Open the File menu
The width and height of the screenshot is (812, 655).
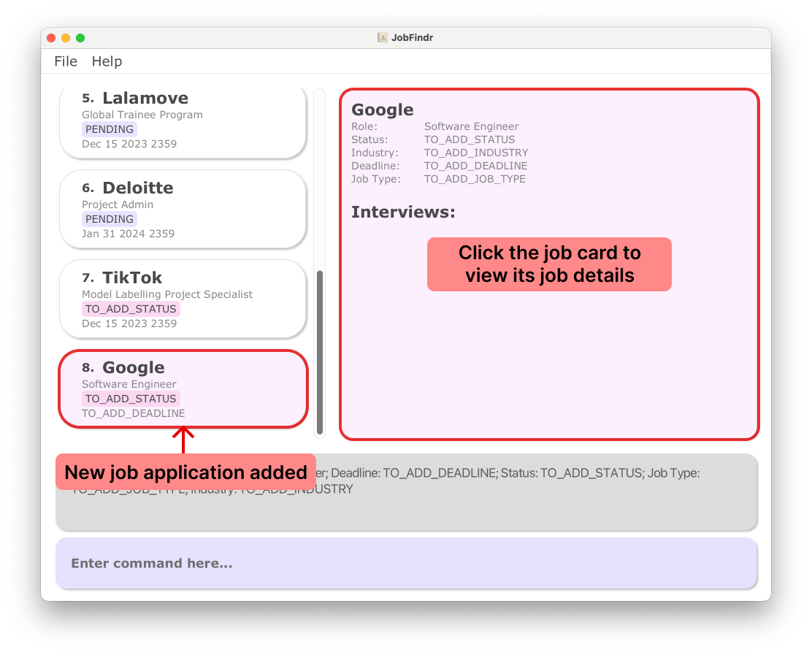point(66,61)
